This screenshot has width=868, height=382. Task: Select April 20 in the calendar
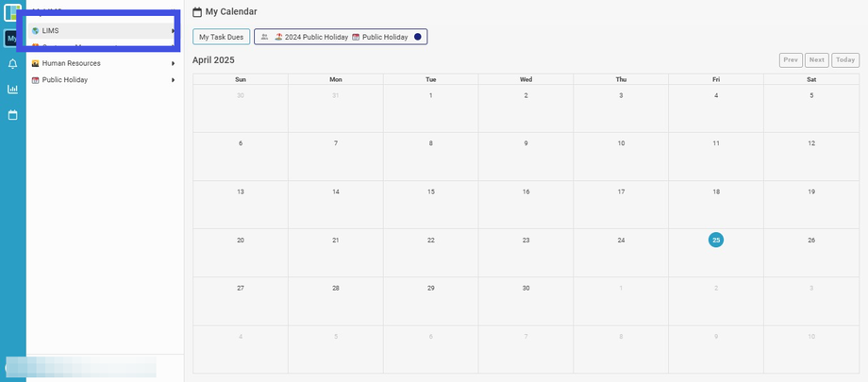coord(241,253)
